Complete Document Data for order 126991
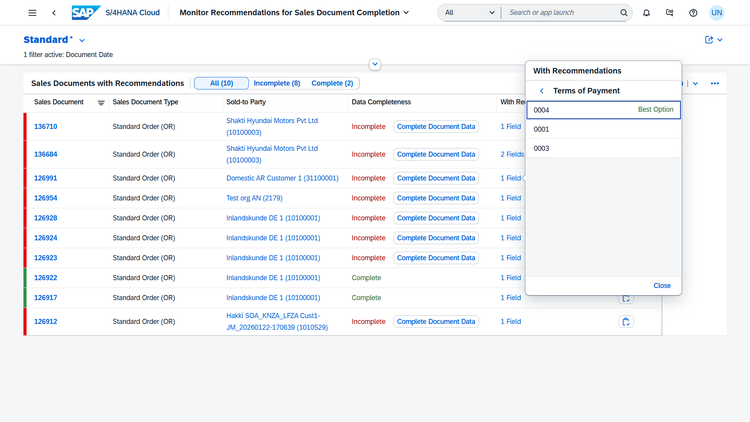 (436, 178)
